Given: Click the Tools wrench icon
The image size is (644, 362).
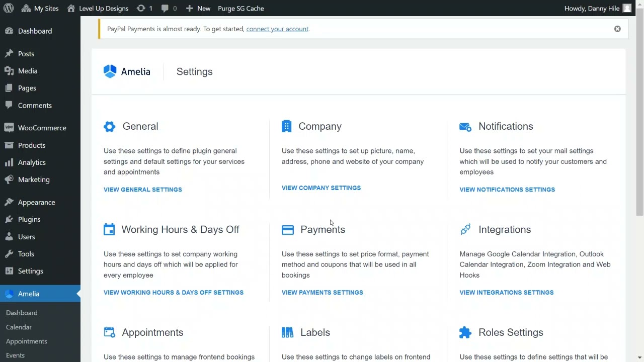Looking at the screenshot, I should coord(9,254).
